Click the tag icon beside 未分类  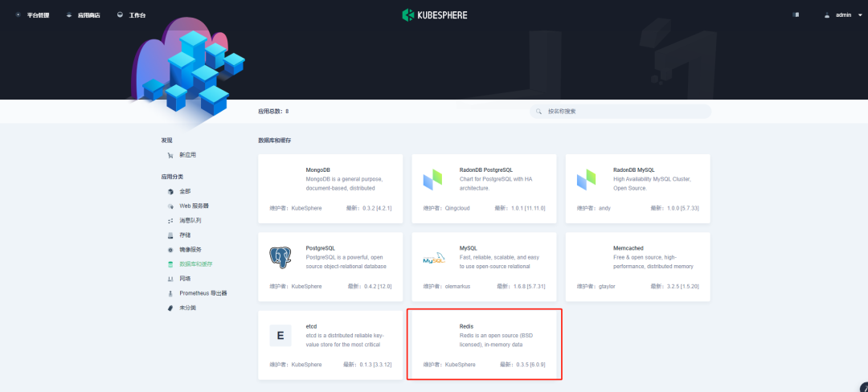(170, 308)
